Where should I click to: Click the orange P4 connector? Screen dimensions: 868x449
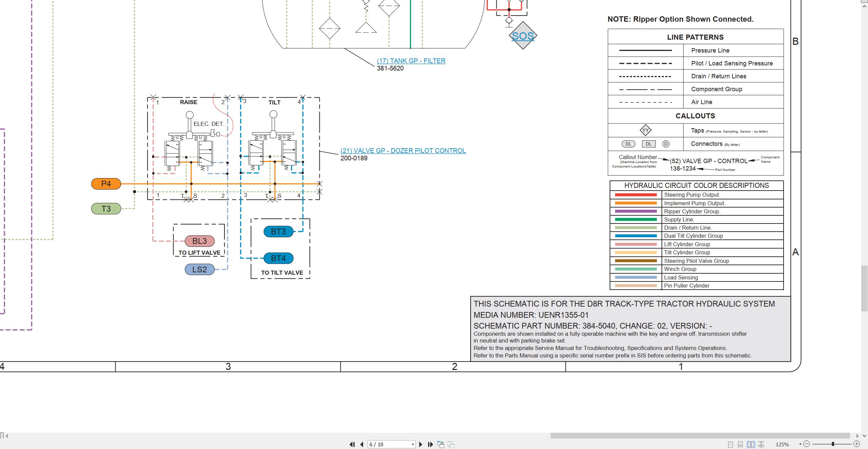(106, 184)
